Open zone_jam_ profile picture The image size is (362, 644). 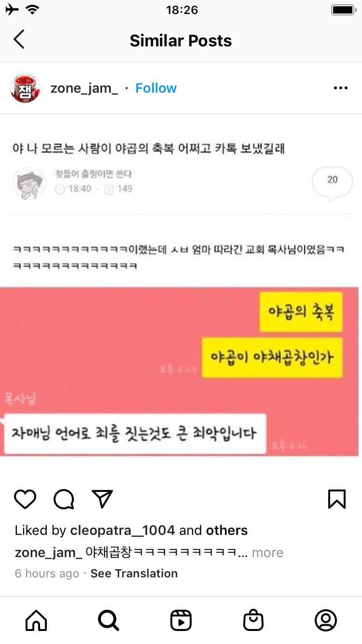pyautogui.click(x=25, y=88)
